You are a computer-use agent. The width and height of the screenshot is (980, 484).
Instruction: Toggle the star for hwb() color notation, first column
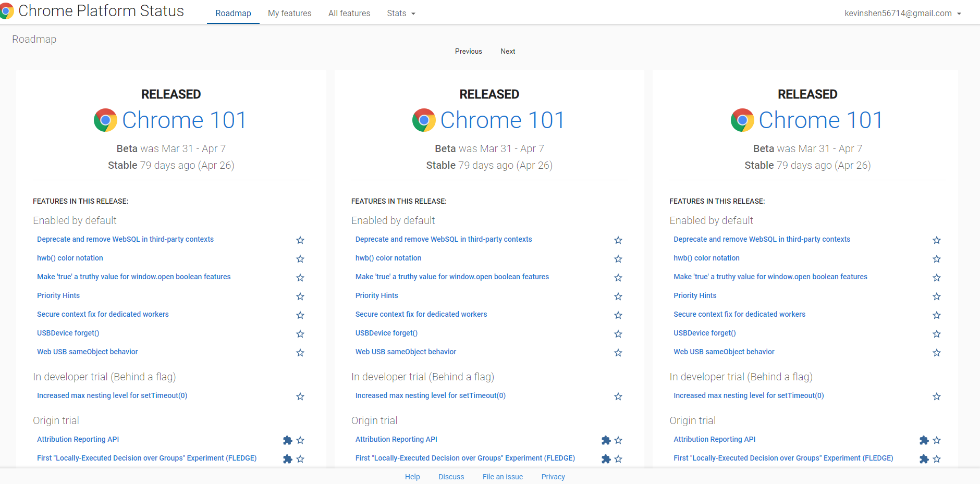(300, 259)
